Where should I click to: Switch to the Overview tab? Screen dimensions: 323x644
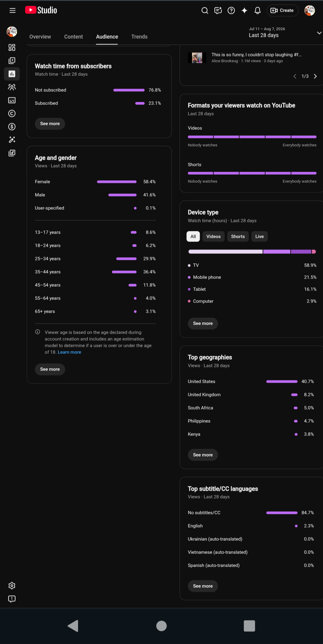[40, 37]
